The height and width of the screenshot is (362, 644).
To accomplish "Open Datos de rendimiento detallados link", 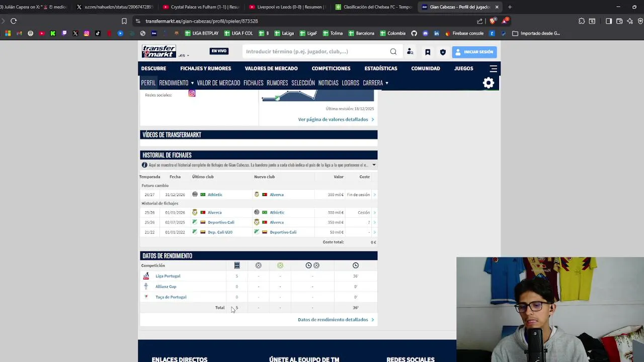I will [336, 320].
